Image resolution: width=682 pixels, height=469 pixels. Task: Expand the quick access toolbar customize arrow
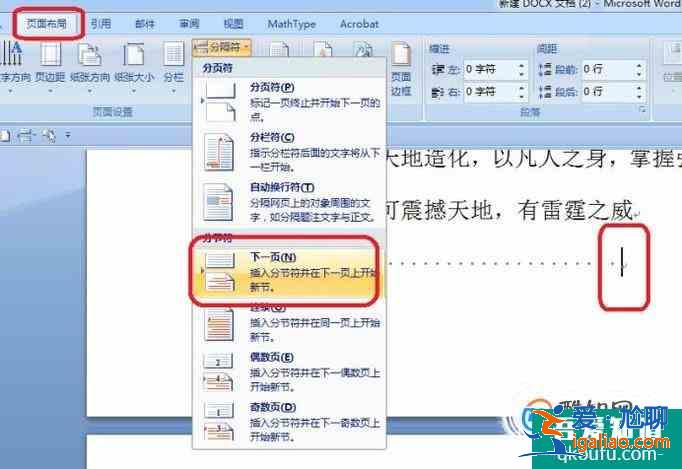pos(68,136)
